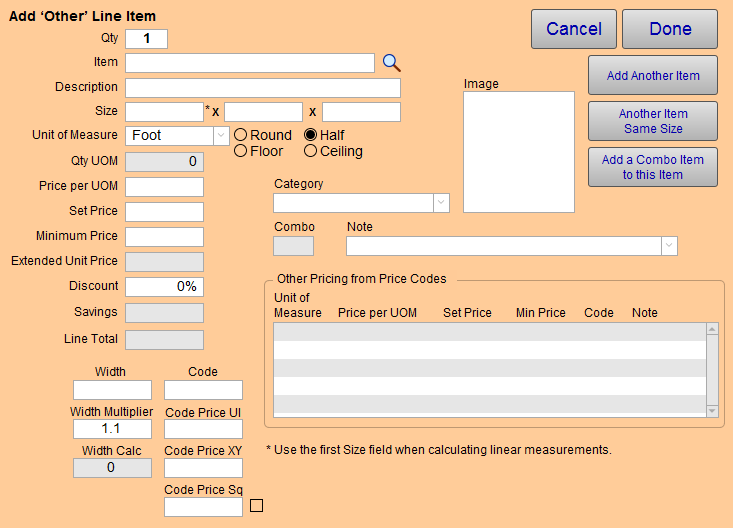Click the Width Multiplier field
733x528 pixels.
tap(112, 429)
